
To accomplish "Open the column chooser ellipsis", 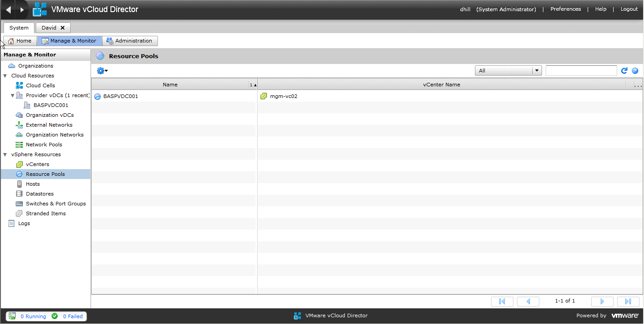I will click(x=638, y=85).
